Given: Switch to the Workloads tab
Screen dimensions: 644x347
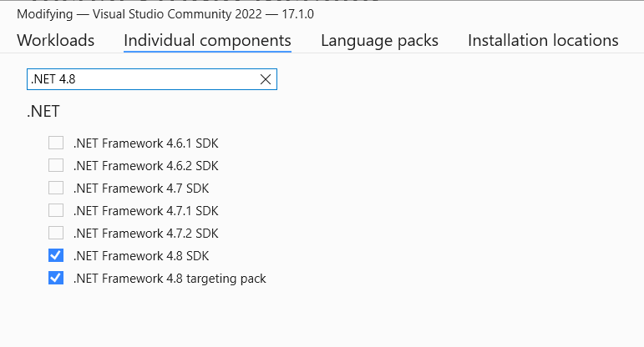Looking at the screenshot, I should (x=55, y=40).
